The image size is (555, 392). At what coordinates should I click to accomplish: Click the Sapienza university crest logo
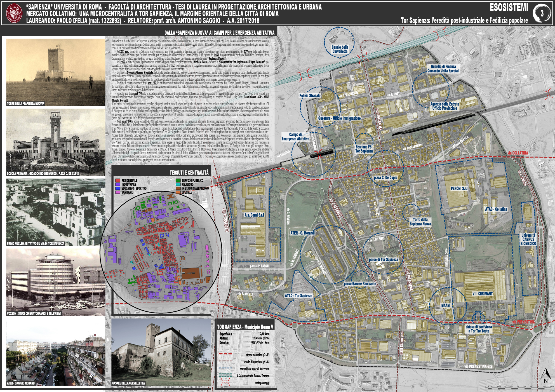click(x=14, y=13)
